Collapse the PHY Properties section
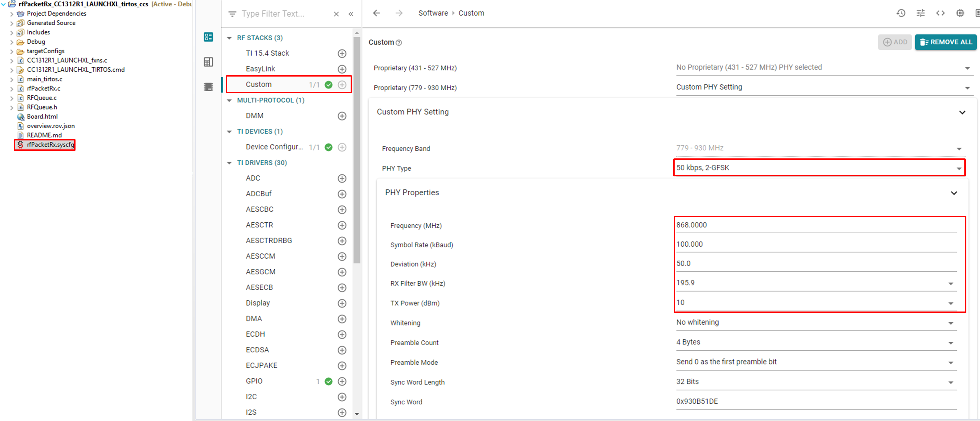980x421 pixels. pyautogui.click(x=954, y=193)
